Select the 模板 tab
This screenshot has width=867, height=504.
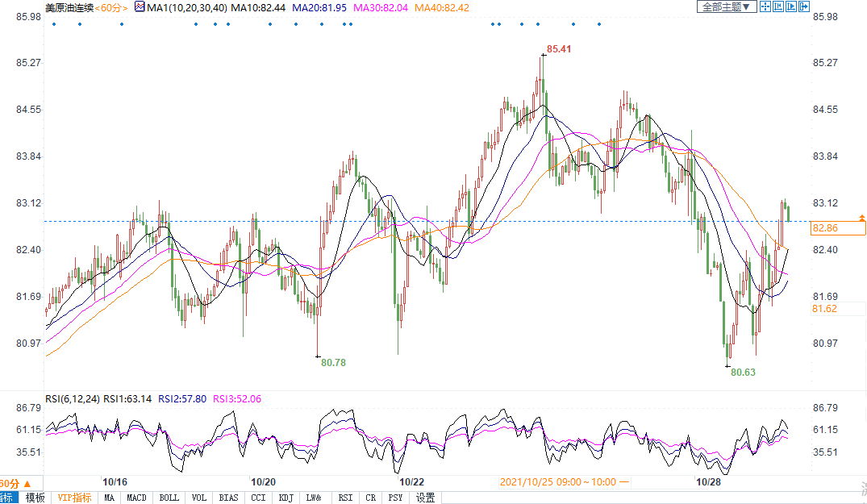point(35,498)
